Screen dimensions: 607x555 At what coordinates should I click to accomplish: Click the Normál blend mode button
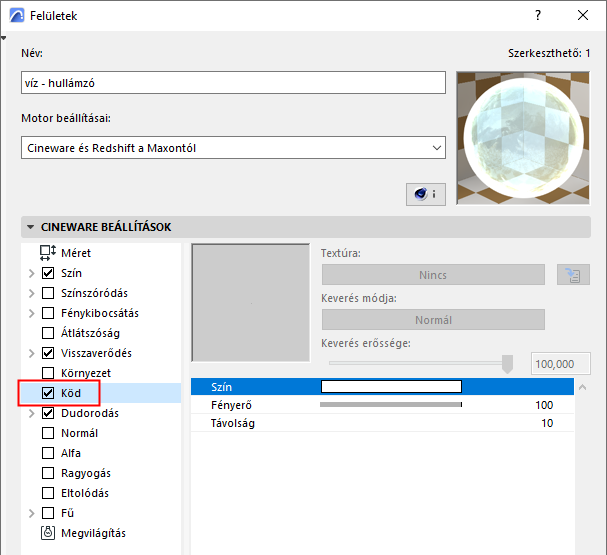pyautogui.click(x=433, y=320)
